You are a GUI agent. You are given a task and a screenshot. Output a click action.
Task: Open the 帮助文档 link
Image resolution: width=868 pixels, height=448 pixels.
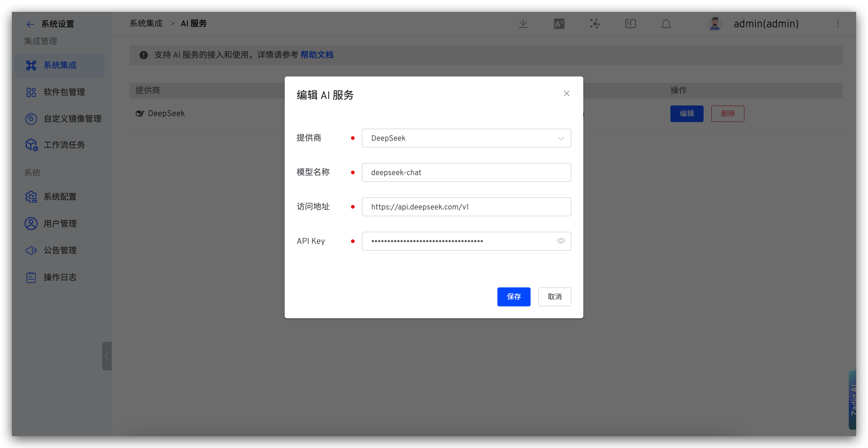[x=316, y=55]
